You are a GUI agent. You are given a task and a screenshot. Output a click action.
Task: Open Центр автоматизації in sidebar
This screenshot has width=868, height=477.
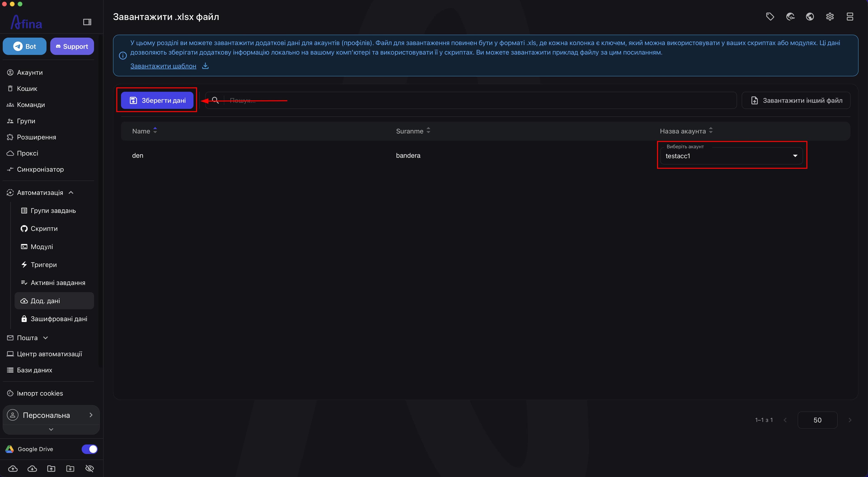coord(50,354)
